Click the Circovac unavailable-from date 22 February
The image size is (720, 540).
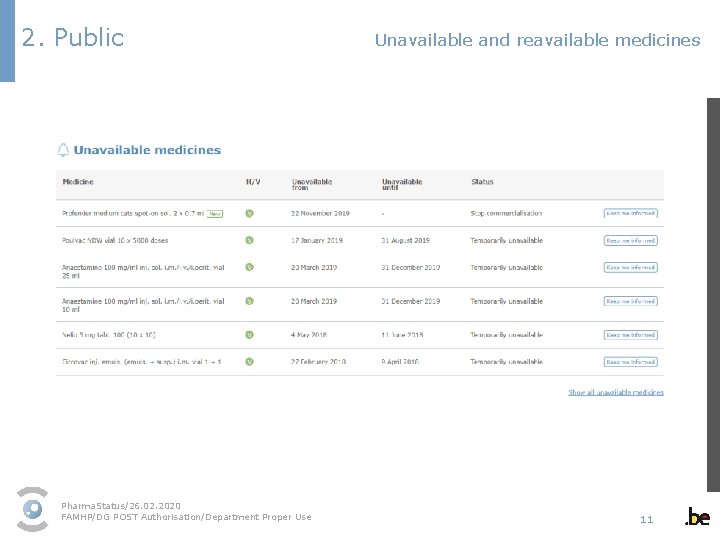(318, 362)
